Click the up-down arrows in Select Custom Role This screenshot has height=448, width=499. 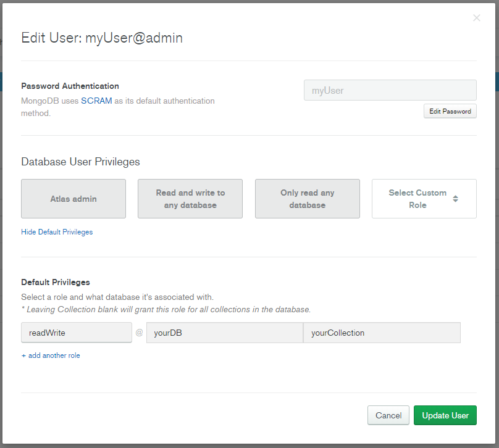[x=455, y=199]
